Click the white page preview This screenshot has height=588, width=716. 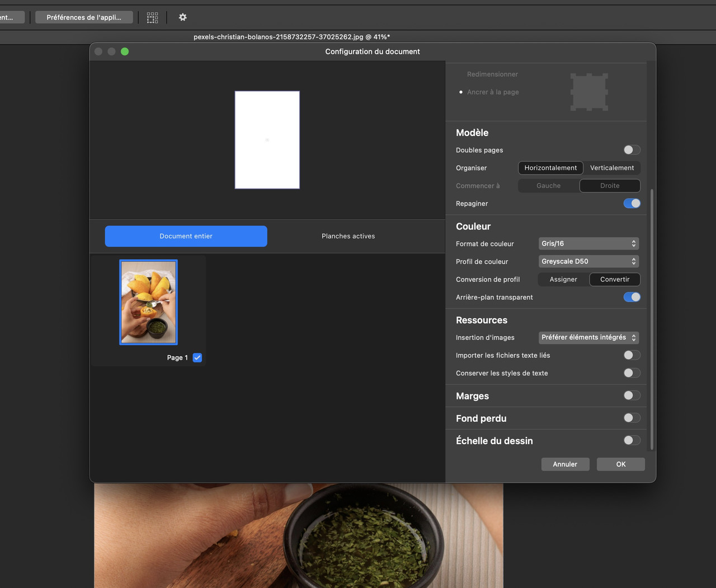click(x=267, y=140)
